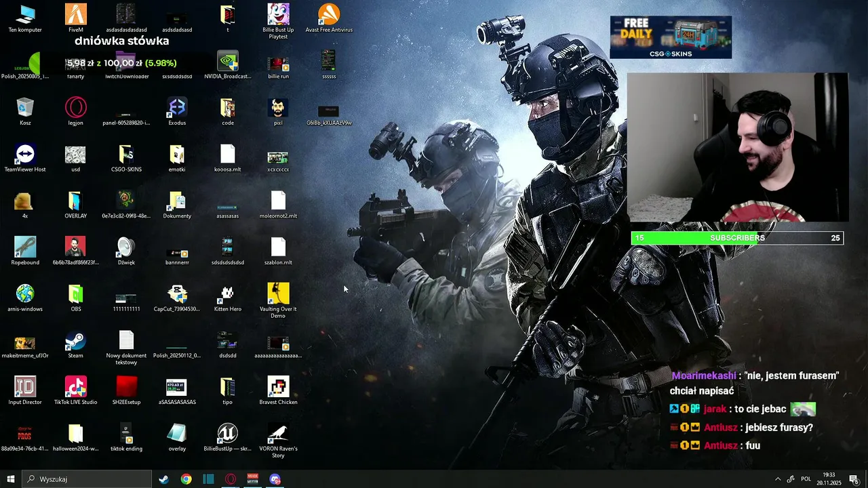Select the emotki folder
The image size is (868, 488).
click(x=177, y=158)
